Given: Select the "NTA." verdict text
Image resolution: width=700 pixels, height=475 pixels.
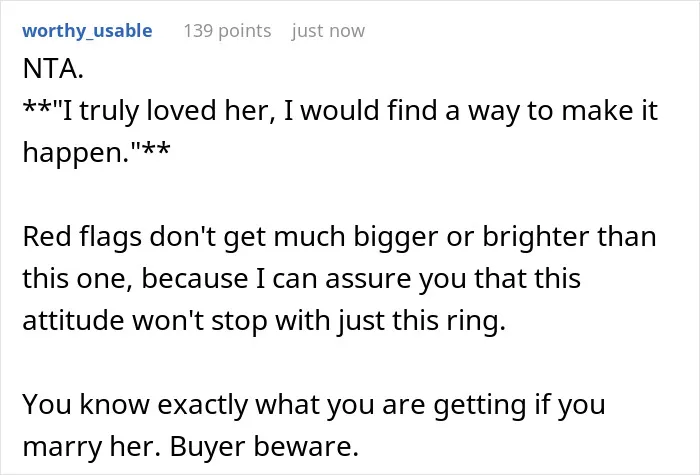Looking at the screenshot, I should point(53,69).
